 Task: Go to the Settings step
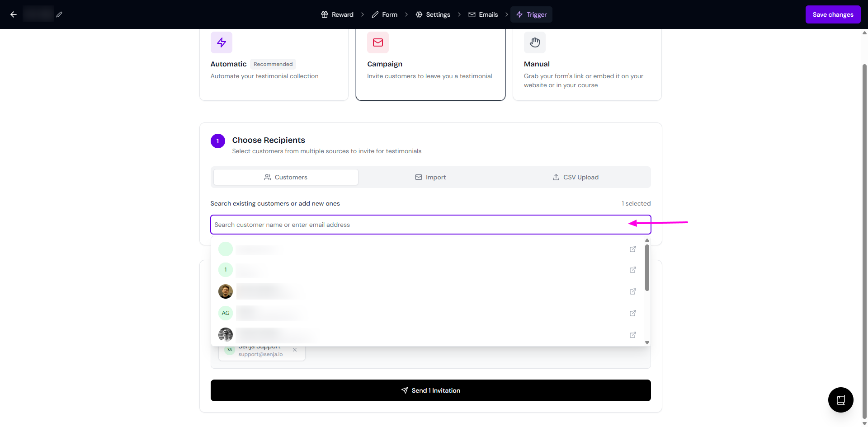pos(433,14)
